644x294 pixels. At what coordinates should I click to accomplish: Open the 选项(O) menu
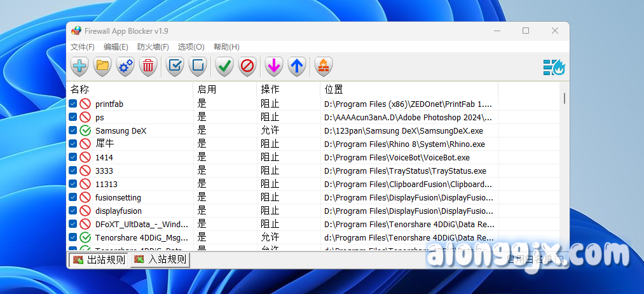pyautogui.click(x=191, y=47)
